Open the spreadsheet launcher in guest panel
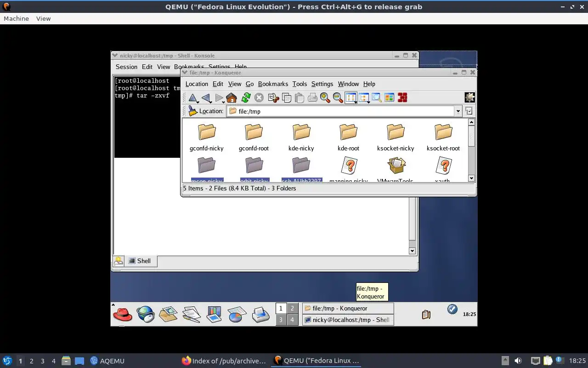 tap(237, 314)
